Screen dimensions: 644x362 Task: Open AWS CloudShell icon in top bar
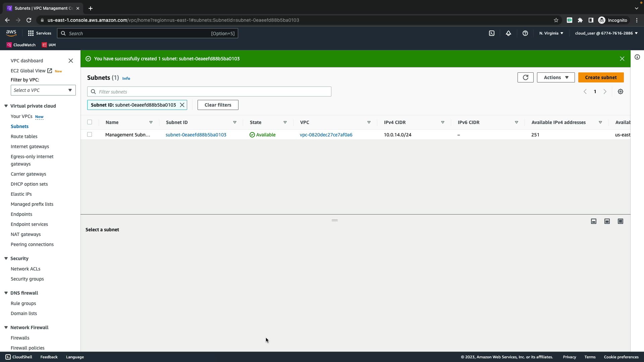tap(491, 33)
